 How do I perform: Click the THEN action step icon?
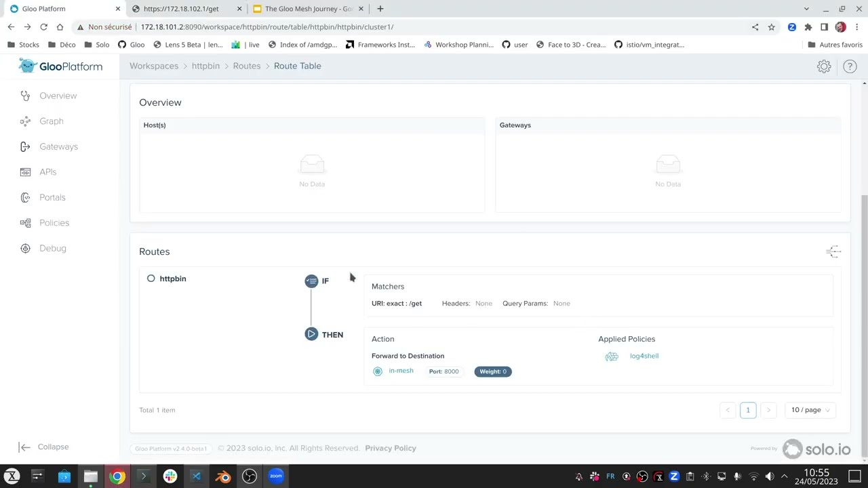click(x=311, y=334)
